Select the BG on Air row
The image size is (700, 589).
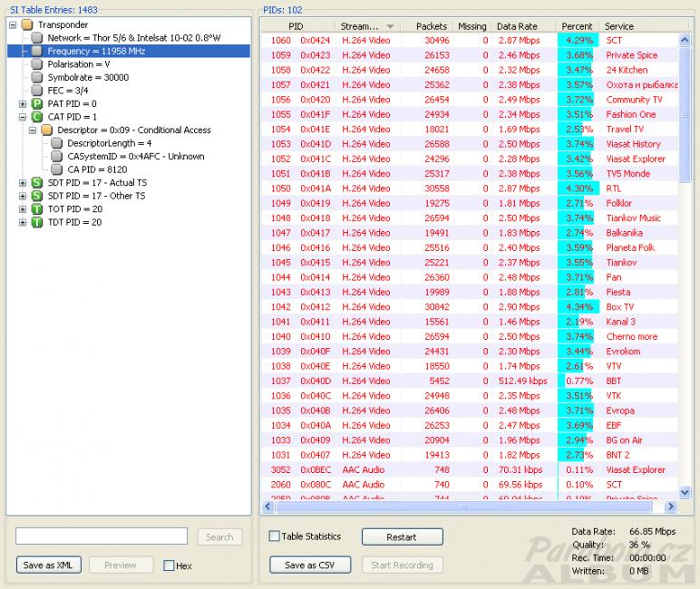[x=470, y=440]
